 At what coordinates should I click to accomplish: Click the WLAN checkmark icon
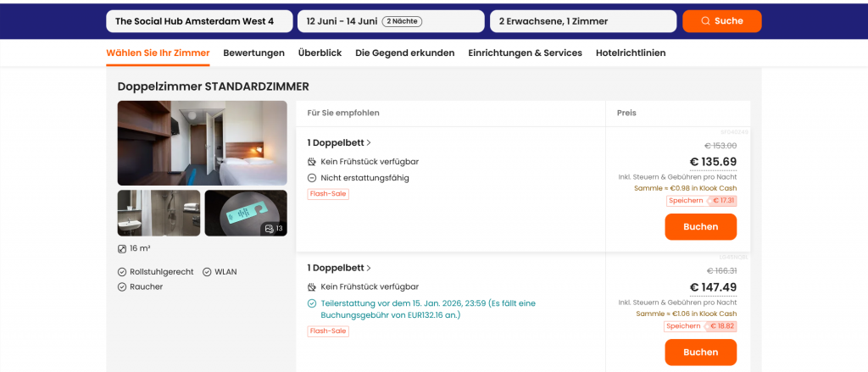point(207,272)
